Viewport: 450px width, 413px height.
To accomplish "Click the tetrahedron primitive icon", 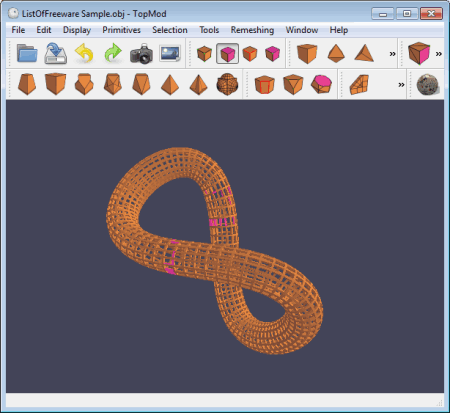I will (x=364, y=53).
